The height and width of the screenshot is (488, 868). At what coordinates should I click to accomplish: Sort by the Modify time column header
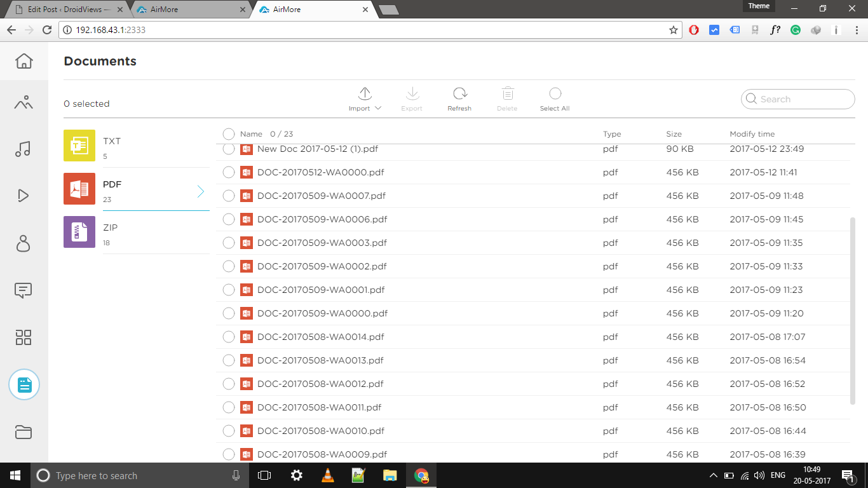coord(752,134)
